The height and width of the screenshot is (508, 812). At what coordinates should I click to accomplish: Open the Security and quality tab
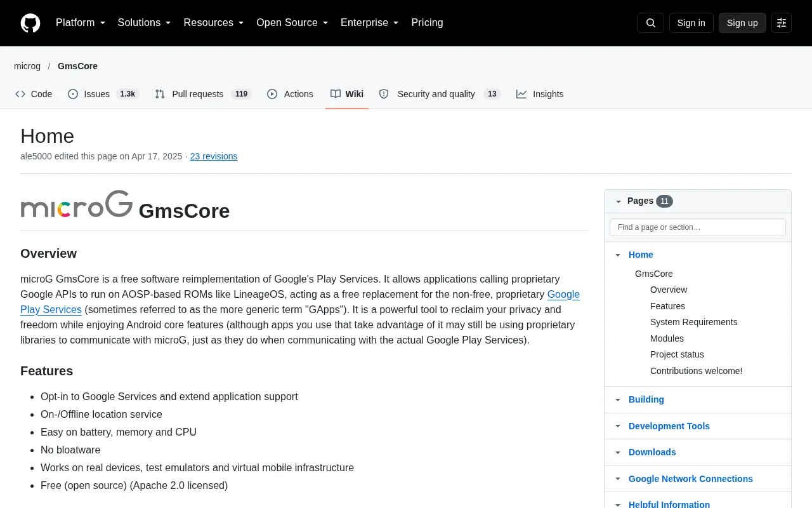pos(440,94)
